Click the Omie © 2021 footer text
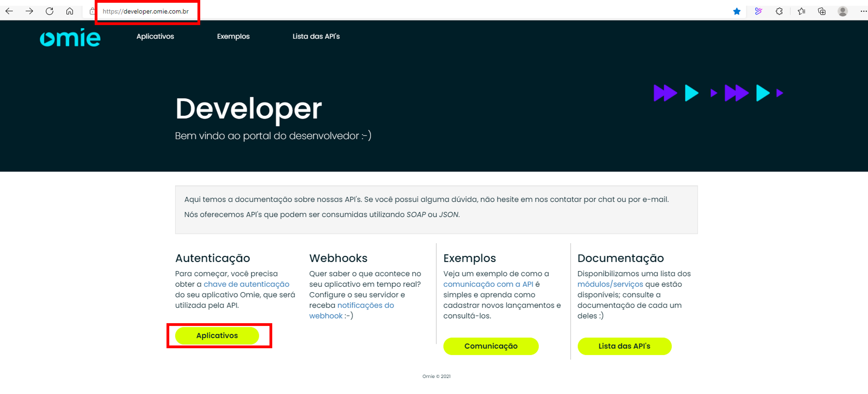The width and height of the screenshot is (868, 394). tap(436, 376)
